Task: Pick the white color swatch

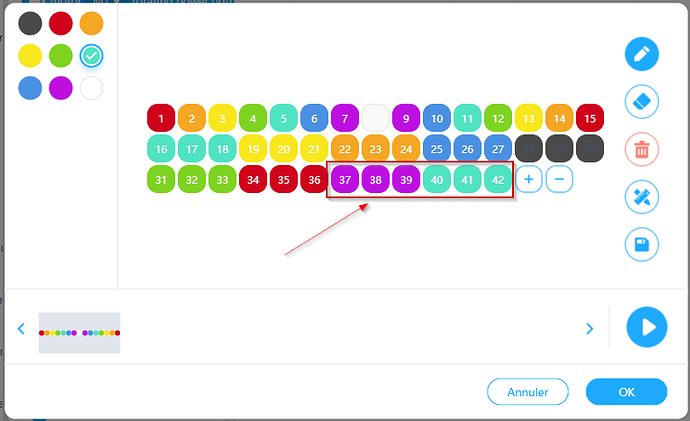Action: 92,88
